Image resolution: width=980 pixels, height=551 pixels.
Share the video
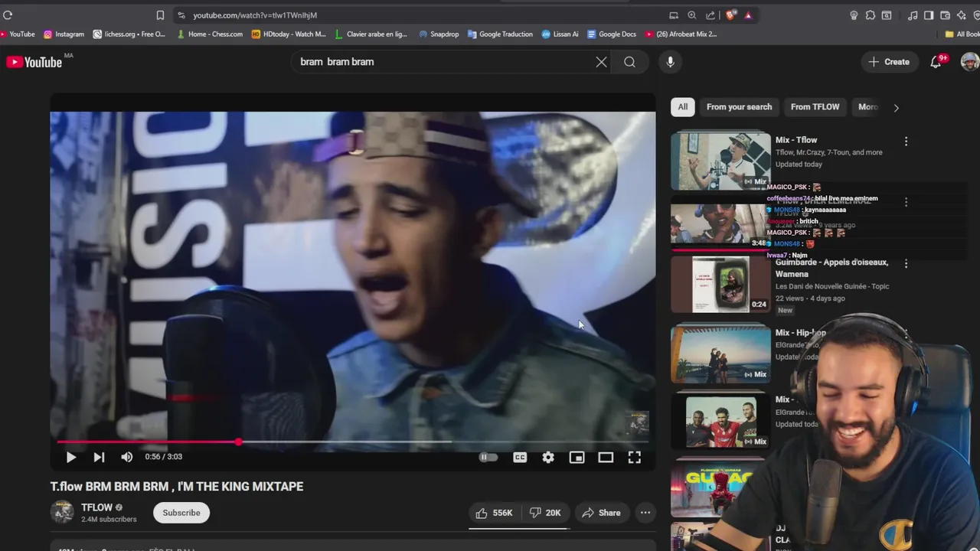click(601, 513)
